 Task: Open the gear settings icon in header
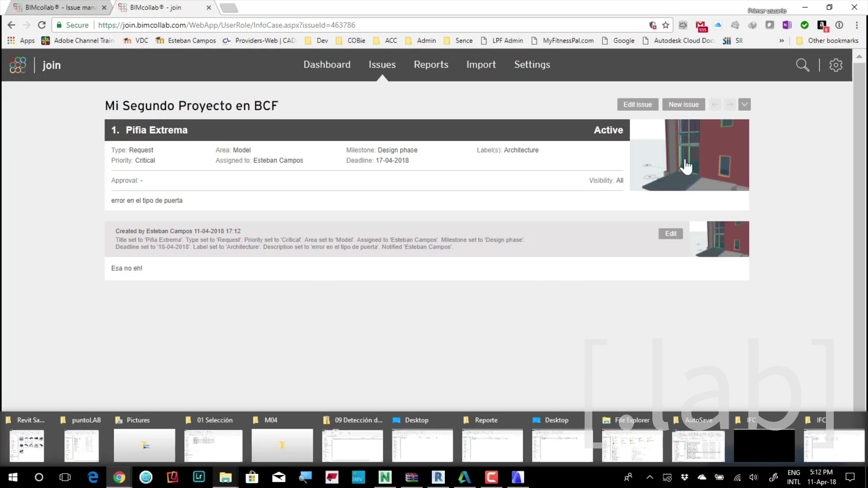pyautogui.click(x=835, y=65)
